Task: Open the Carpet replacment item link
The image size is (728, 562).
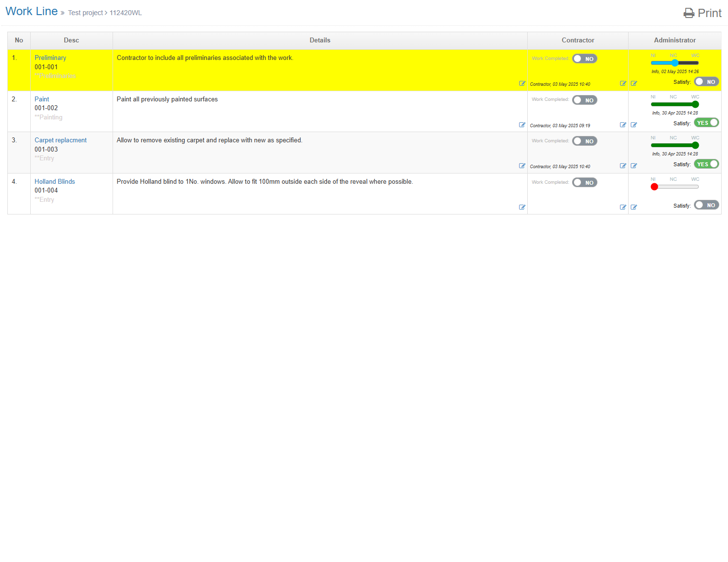Action: (60, 140)
